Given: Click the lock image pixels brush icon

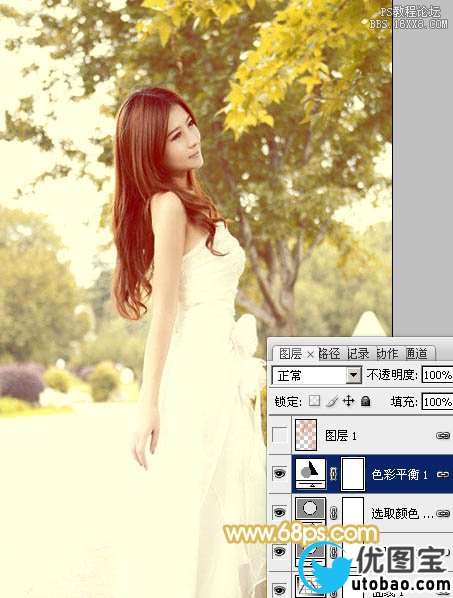Looking at the screenshot, I should [x=332, y=401].
